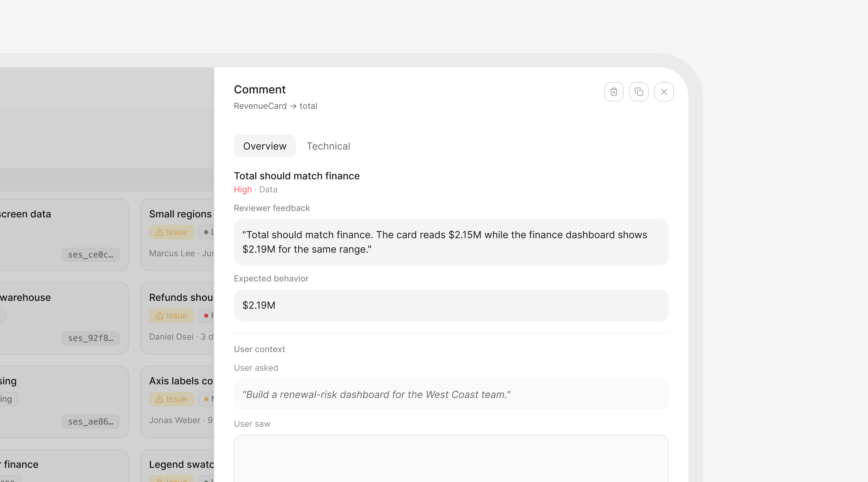This screenshot has width=868, height=482.
Task: Click Jonas Weber author text
Action: pyautogui.click(x=175, y=420)
